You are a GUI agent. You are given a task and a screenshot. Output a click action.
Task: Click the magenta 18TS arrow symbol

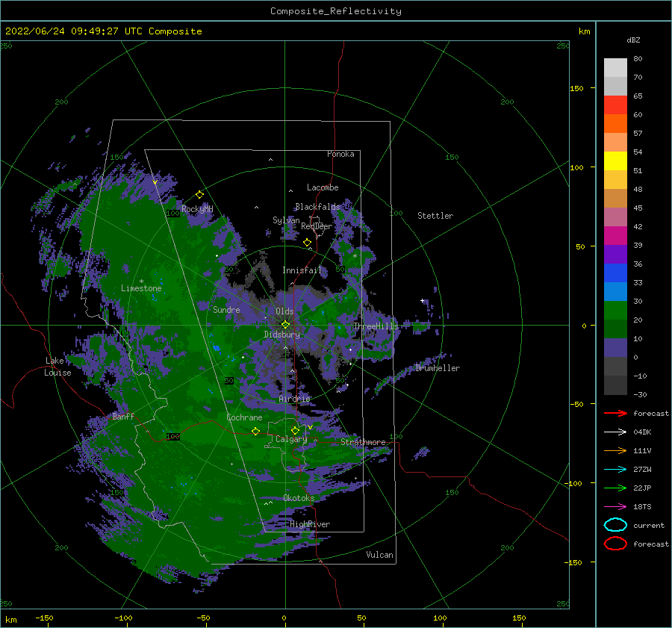(x=615, y=507)
